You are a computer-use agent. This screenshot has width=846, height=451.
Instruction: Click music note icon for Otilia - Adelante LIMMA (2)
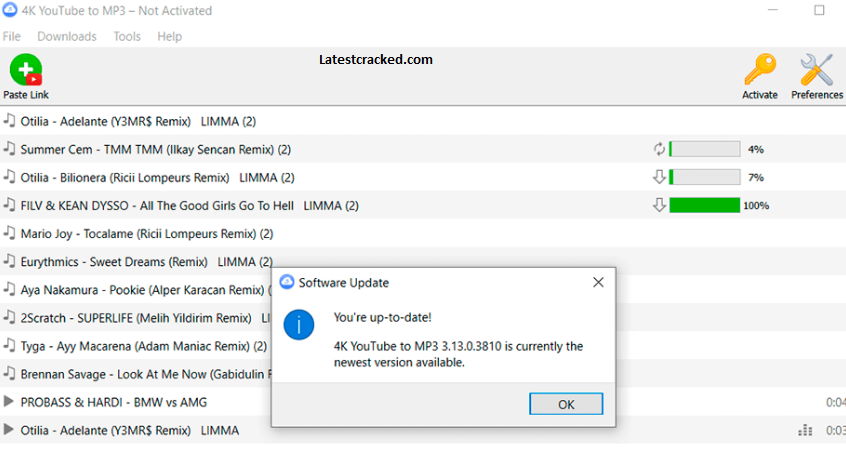(9, 120)
